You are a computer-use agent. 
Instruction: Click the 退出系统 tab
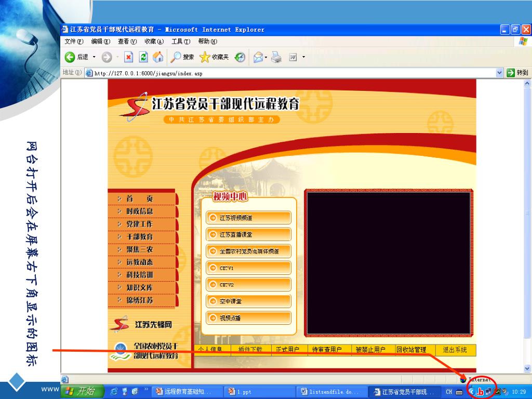pyautogui.click(x=455, y=350)
